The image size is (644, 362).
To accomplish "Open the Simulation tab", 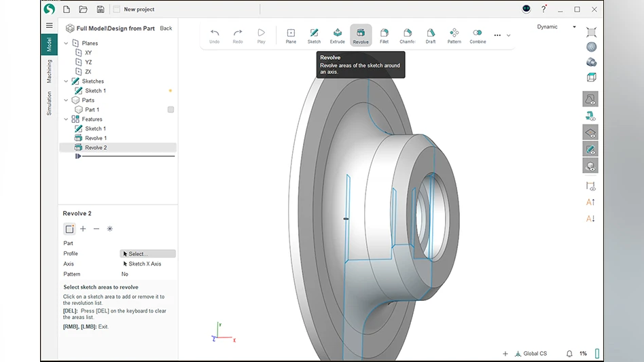I will click(x=49, y=103).
